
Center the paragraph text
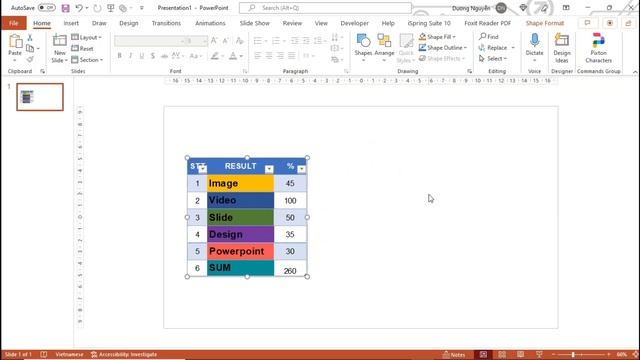pos(269,56)
